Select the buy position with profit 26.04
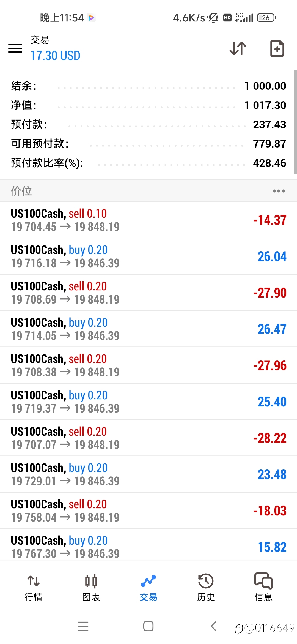This screenshot has width=297, height=644. point(148,256)
